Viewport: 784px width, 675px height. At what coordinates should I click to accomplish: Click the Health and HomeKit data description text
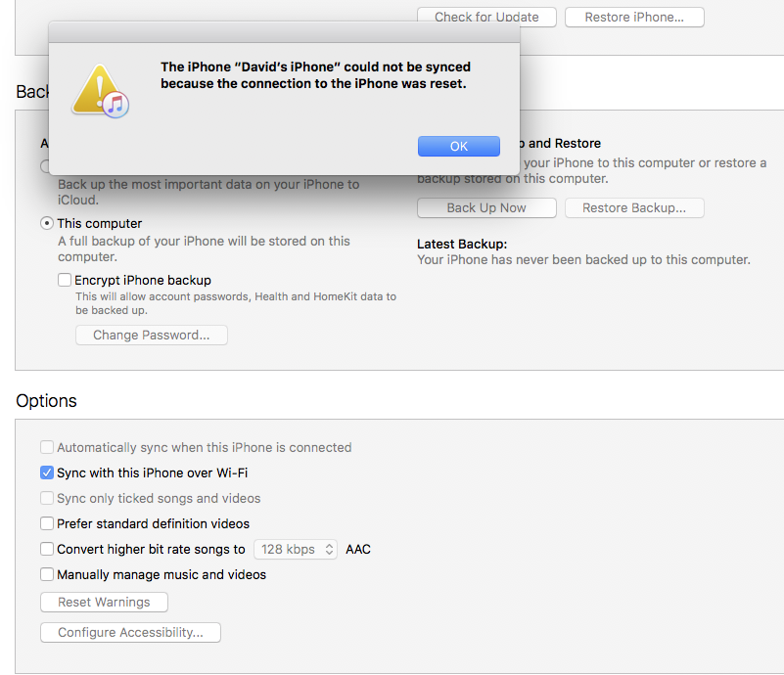pos(236,303)
